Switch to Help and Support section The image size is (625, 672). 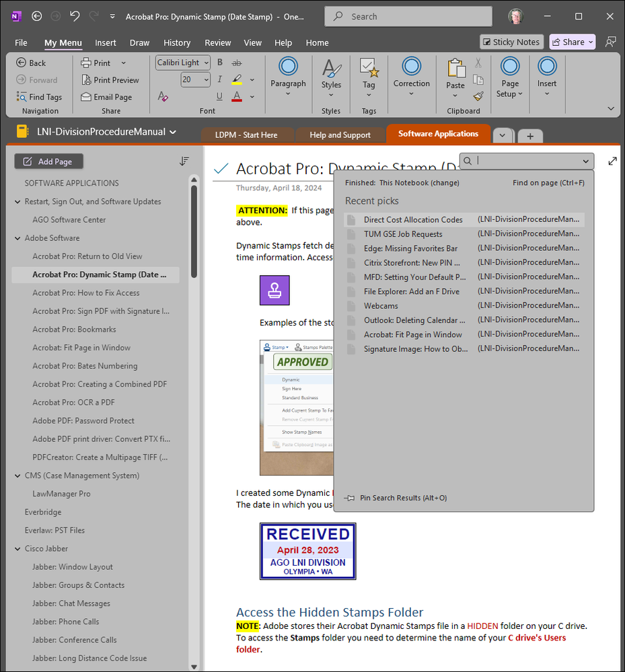(340, 135)
